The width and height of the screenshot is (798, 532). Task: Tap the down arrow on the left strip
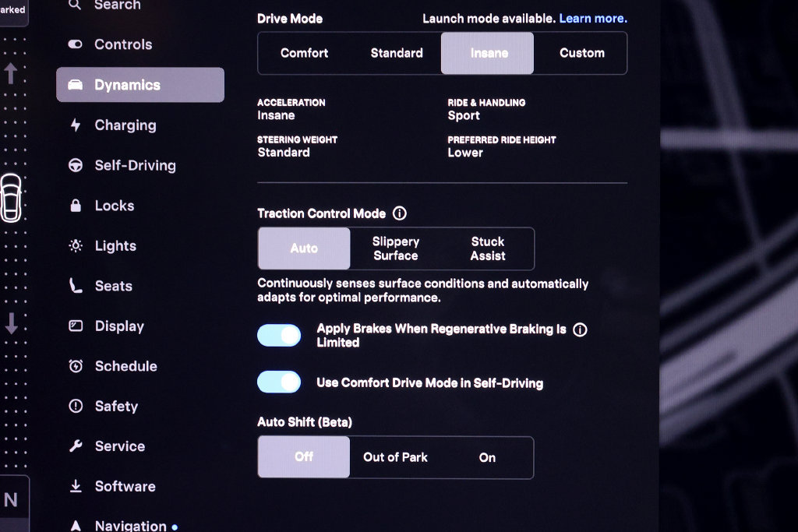11,323
